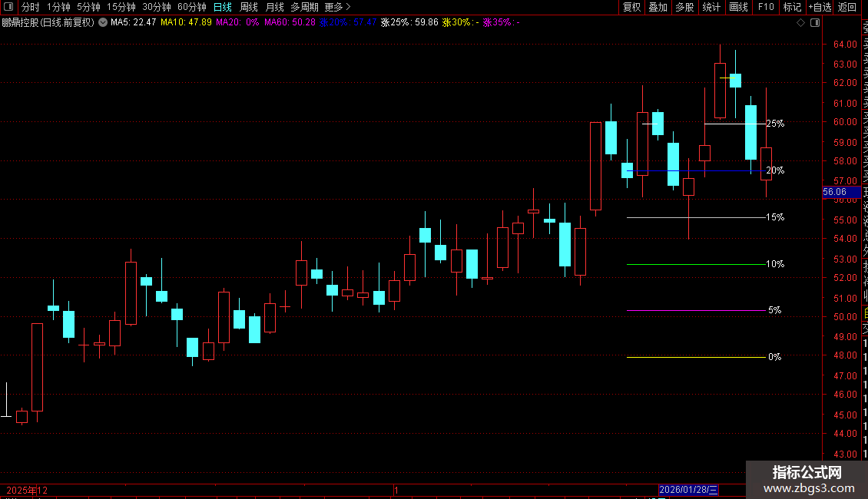Click the 涨30% indicator label

pyautogui.click(x=461, y=23)
